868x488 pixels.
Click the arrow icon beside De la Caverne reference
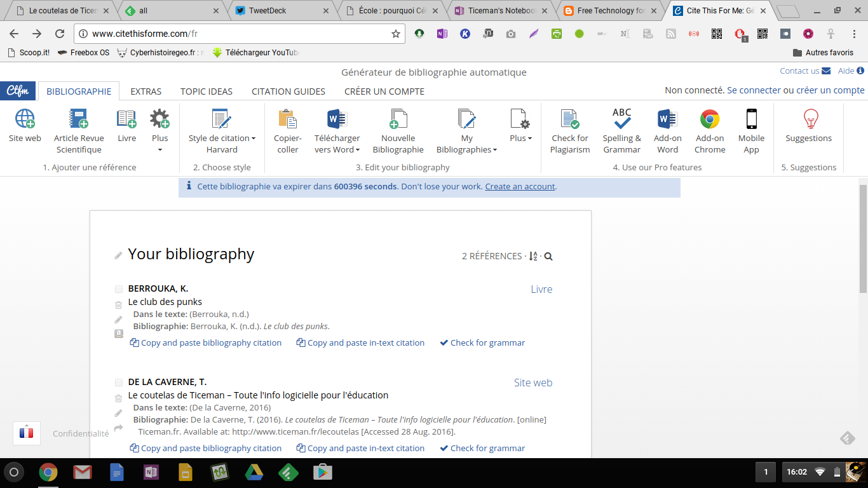(x=118, y=428)
